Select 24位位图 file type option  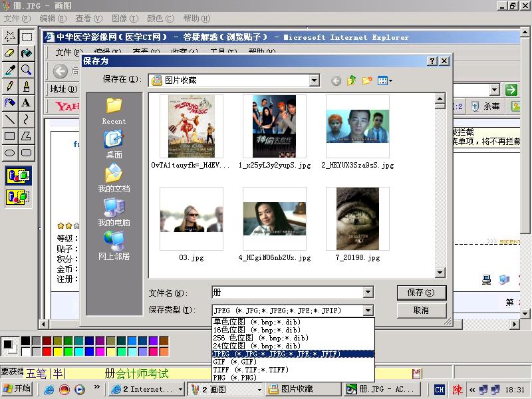pyautogui.click(x=293, y=346)
